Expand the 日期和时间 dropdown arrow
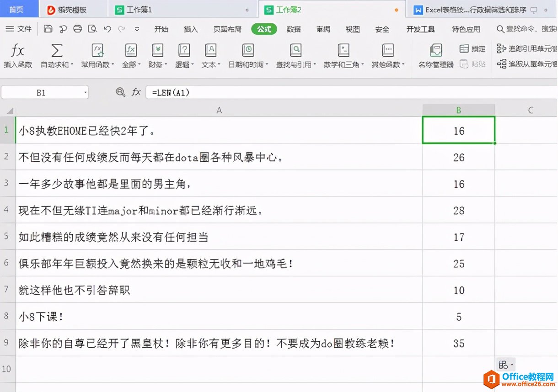Viewport: 558px width, 392px height. pos(266,65)
